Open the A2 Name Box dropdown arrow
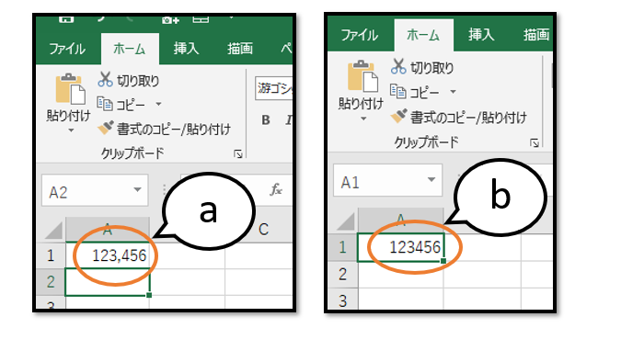The height and width of the screenshot is (362, 644). 137,189
